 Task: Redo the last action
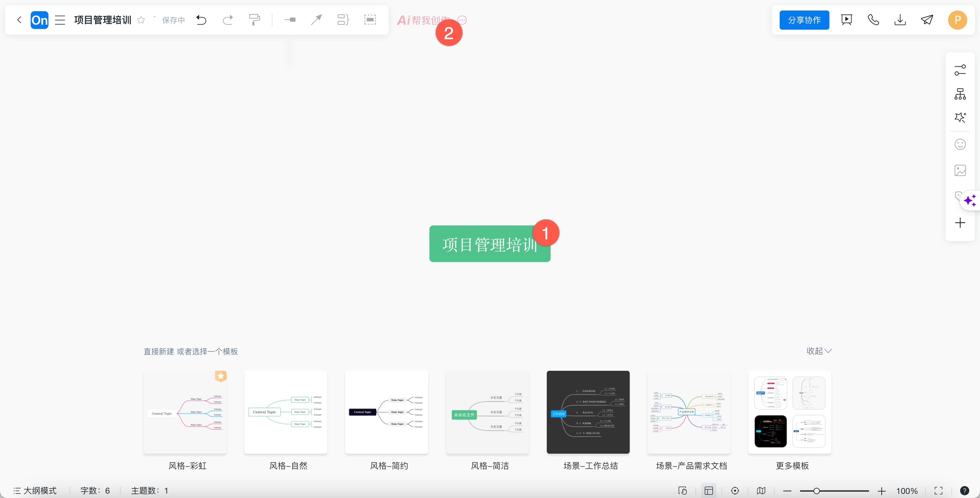click(227, 20)
